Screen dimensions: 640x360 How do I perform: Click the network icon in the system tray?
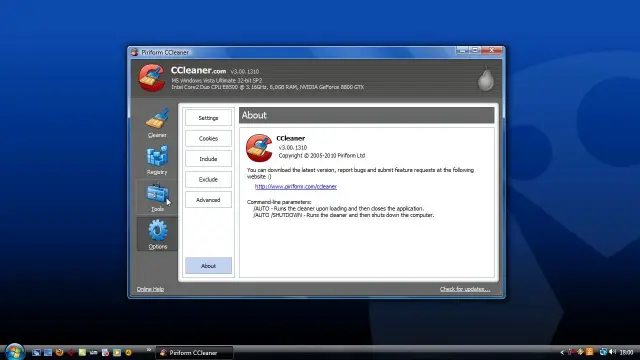[x=603, y=351]
